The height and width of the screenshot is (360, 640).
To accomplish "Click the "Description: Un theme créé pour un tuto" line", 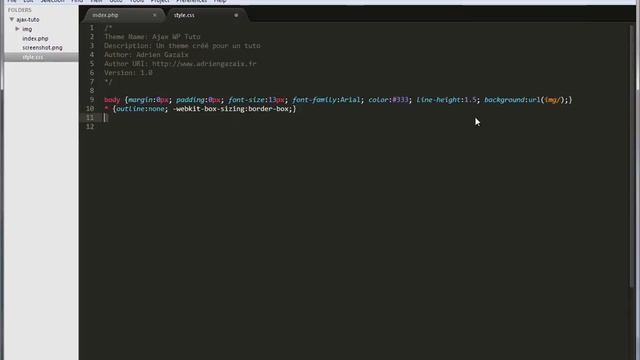I will tap(182, 46).
